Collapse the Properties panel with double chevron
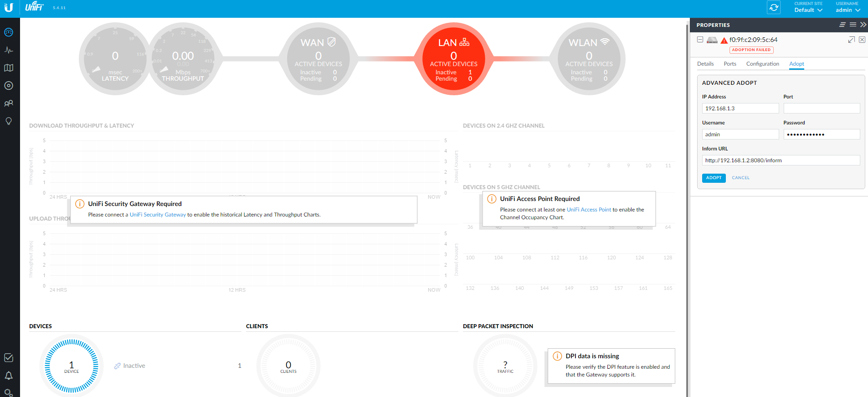 tap(863, 25)
